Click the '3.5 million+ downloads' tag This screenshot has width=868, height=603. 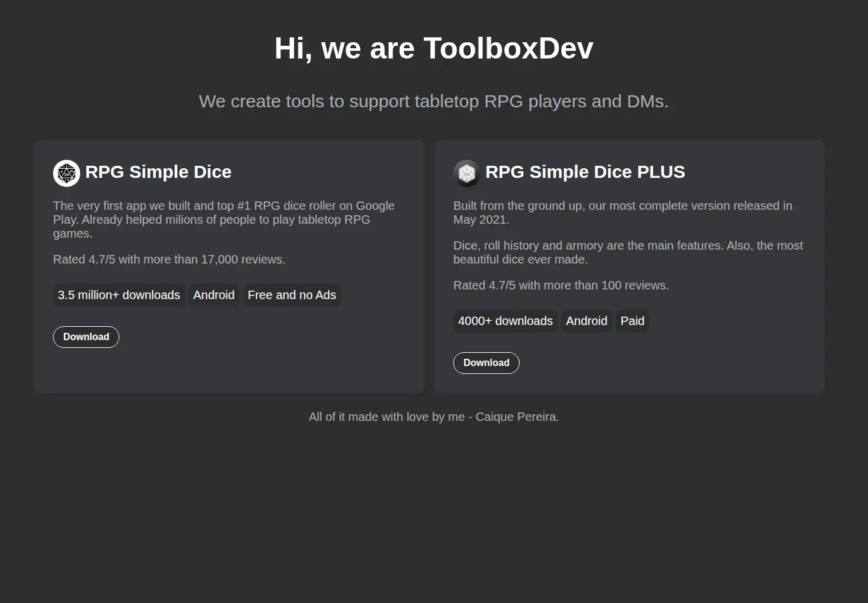point(119,295)
